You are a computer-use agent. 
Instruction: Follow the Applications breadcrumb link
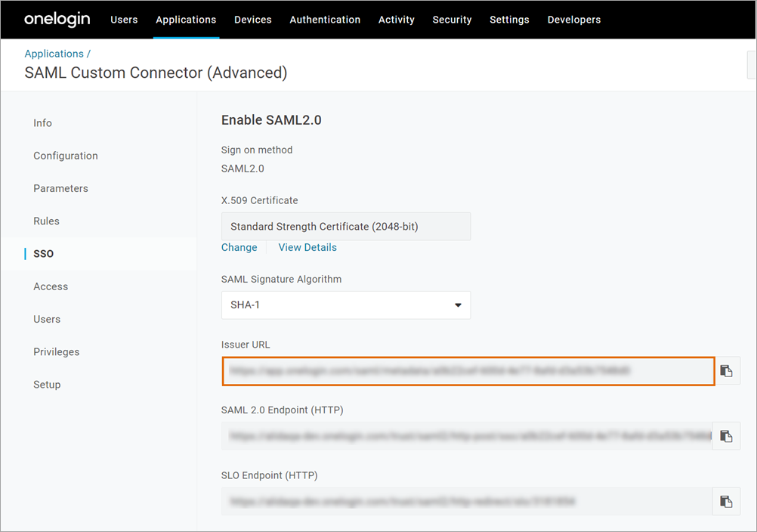tap(54, 54)
